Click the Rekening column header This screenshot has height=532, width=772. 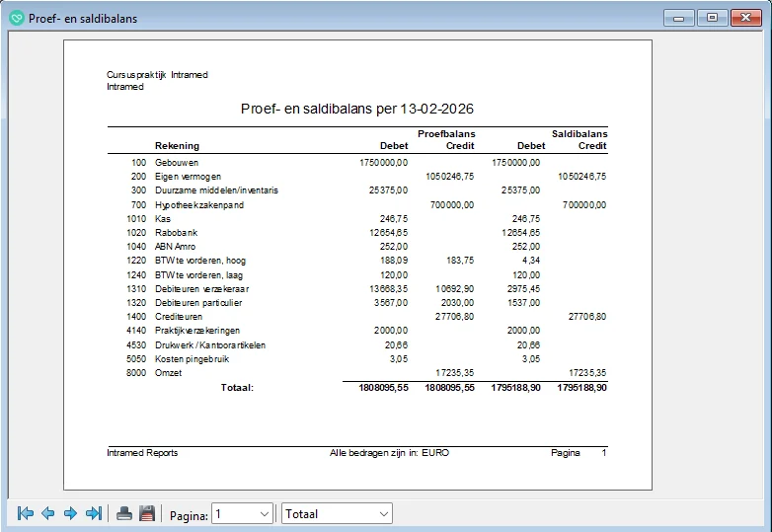point(177,146)
